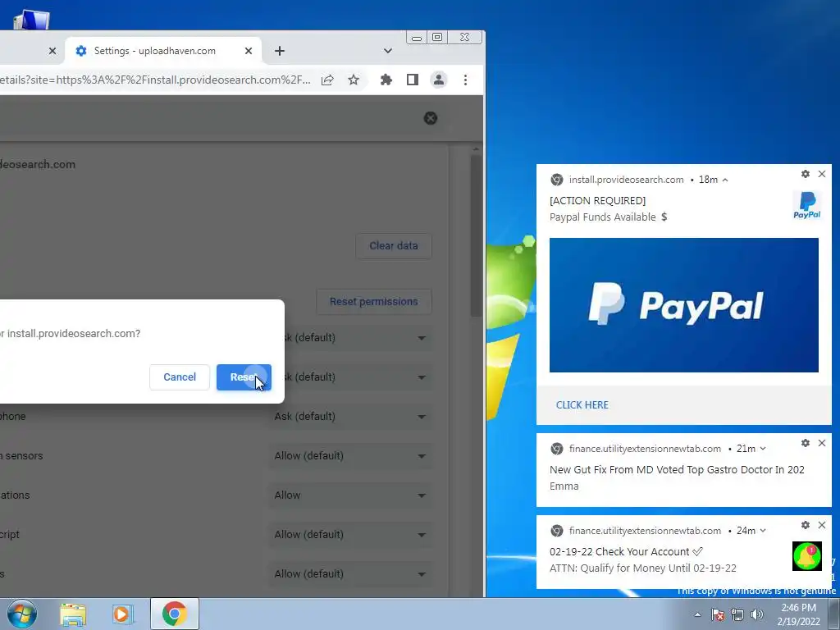Click the address bar URL
Screen dimensions: 840x630
pos(155,80)
